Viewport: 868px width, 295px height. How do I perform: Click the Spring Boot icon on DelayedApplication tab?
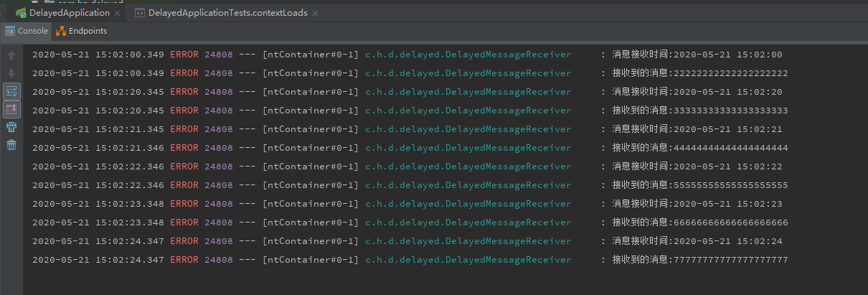click(x=22, y=13)
